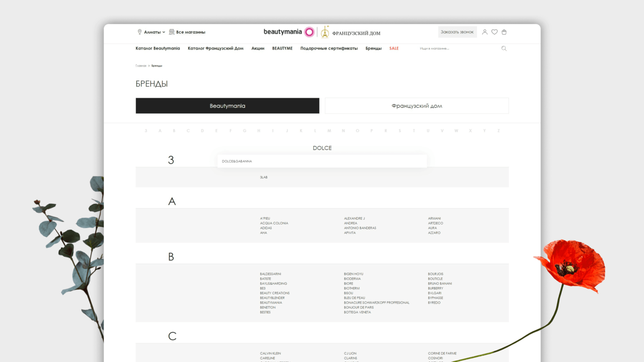Open BONACURE SCHWARZKOPF PROFFESIONAL brand link
644x362 pixels.
[377, 303]
